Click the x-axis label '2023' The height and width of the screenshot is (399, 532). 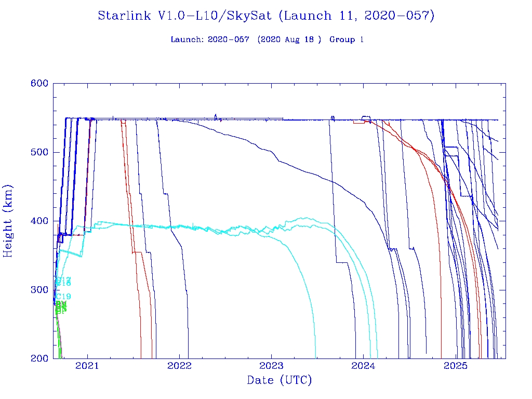271,366
